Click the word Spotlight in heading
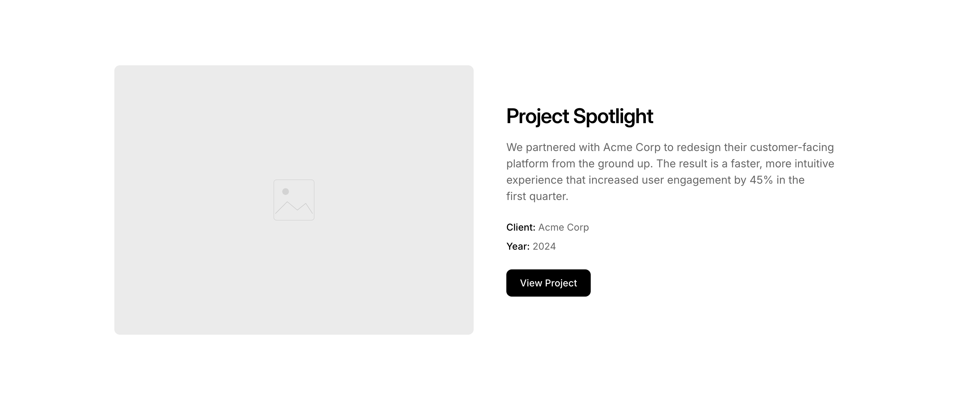980x400 pixels. click(613, 116)
